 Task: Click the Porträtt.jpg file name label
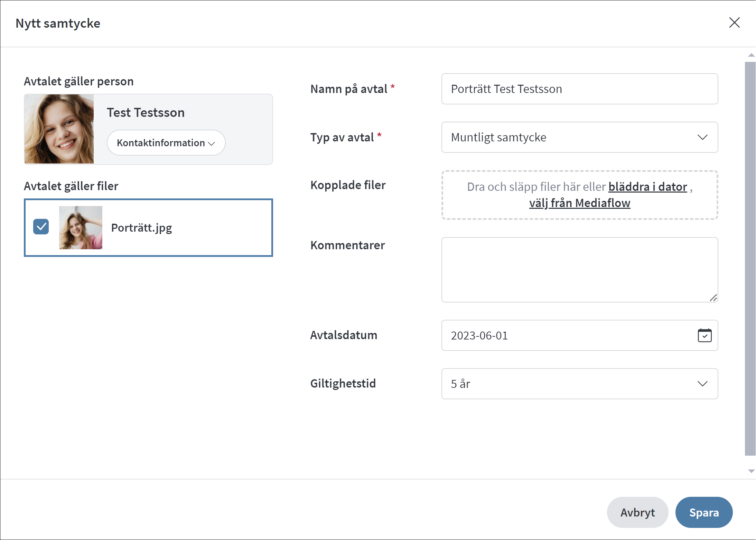click(x=141, y=228)
